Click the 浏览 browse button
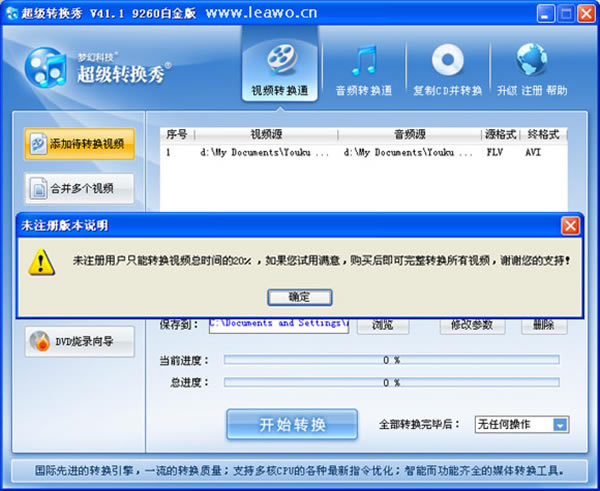This screenshot has height=491, width=600. point(383,325)
